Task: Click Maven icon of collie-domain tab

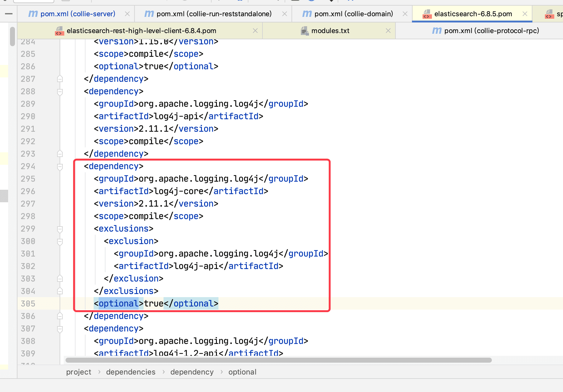Action: pyautogui.click(x=307, y=14)
